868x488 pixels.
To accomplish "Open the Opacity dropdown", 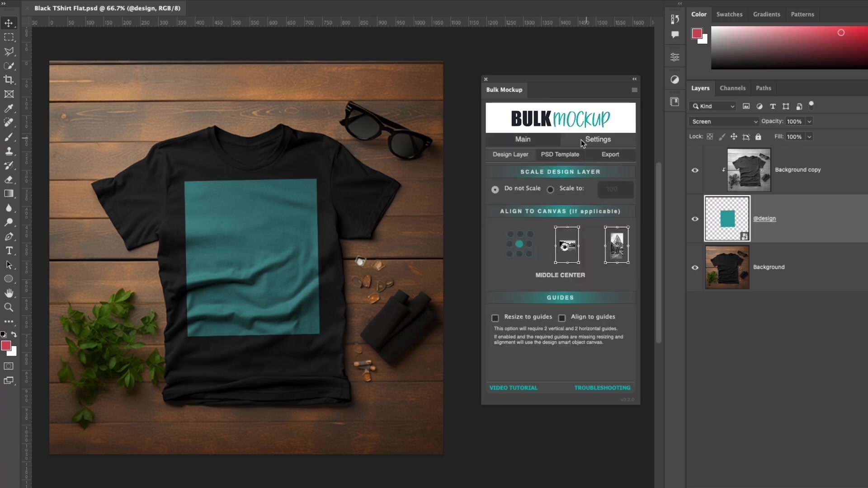I will coord(808,122).
